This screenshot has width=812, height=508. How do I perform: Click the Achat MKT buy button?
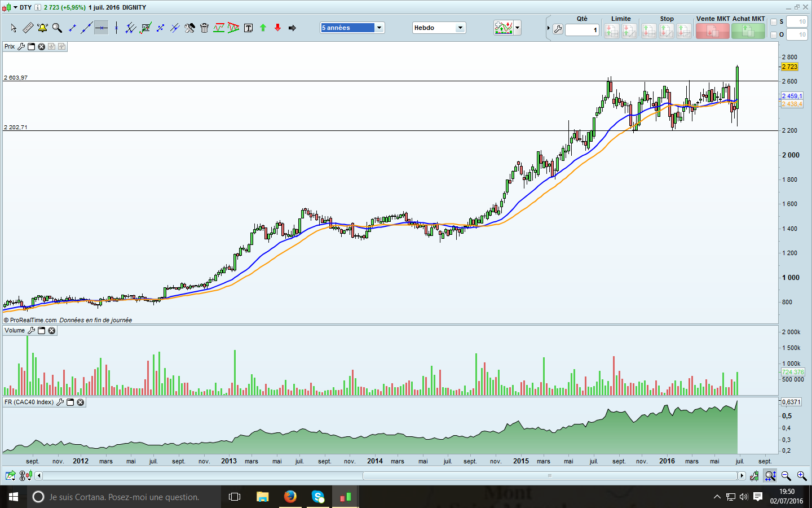(748, 31)
